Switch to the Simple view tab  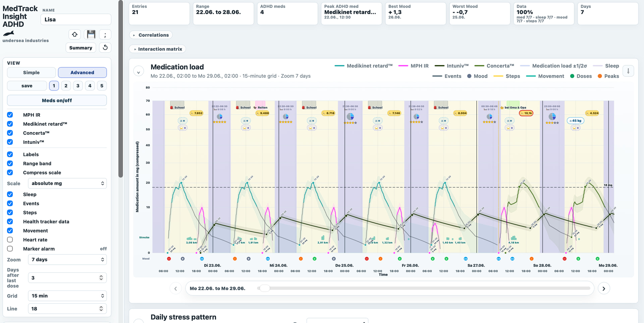(32, 73)
